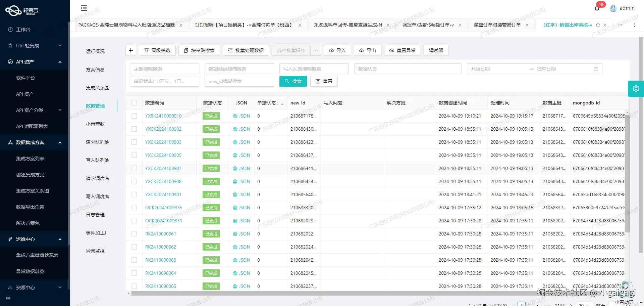Select all rows via header checkbox

[134, 103]
